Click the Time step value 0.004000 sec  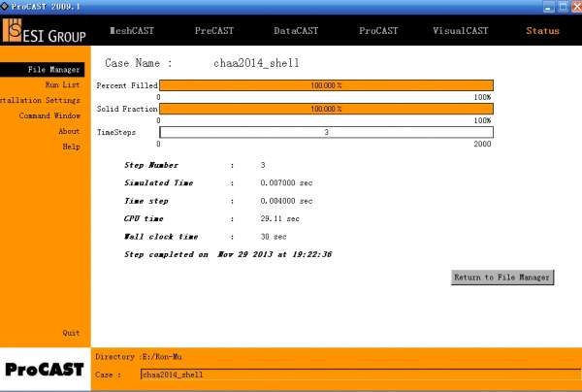tap(286, 201)
